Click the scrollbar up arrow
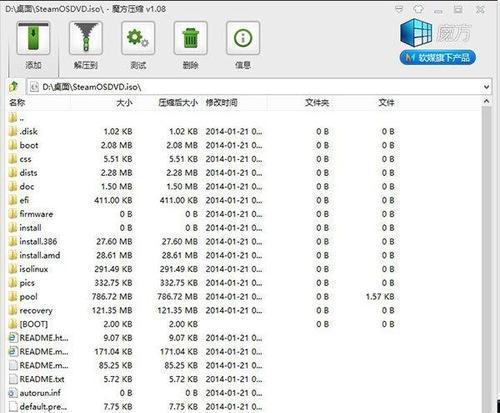Viewport: 500px width, 413px height. [x=486, y=101]
